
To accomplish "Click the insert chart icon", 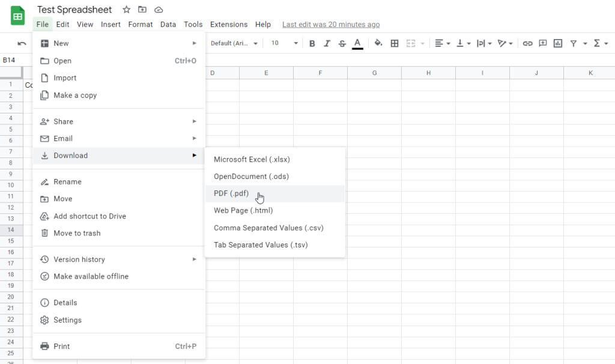I will point(558,43).
